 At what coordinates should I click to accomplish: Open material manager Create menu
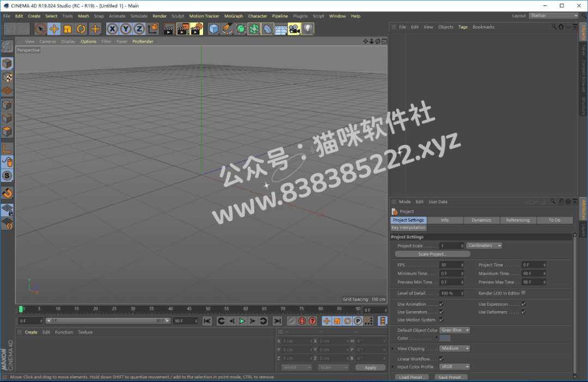click(31, 332)
